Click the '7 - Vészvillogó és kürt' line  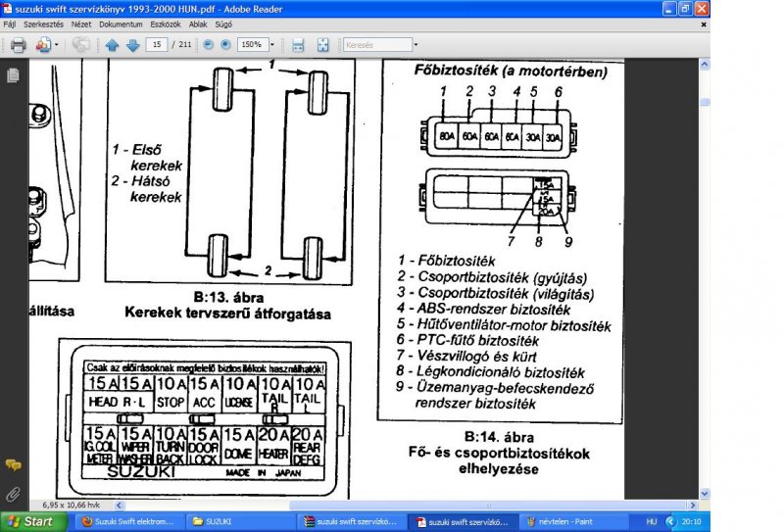(466, 357)
